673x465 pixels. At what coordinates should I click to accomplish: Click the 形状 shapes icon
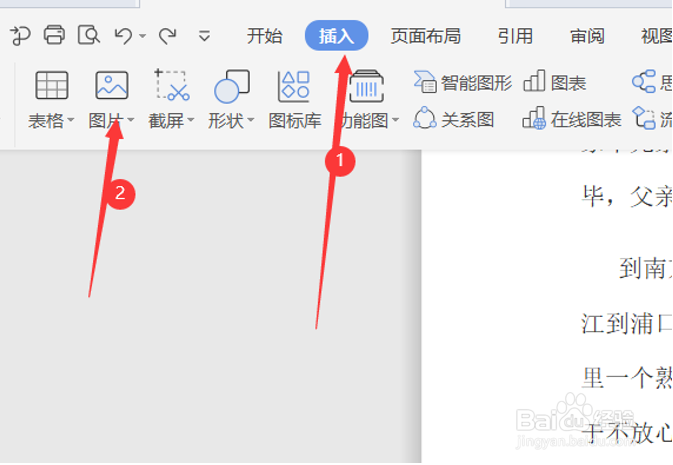pos(232,86)
